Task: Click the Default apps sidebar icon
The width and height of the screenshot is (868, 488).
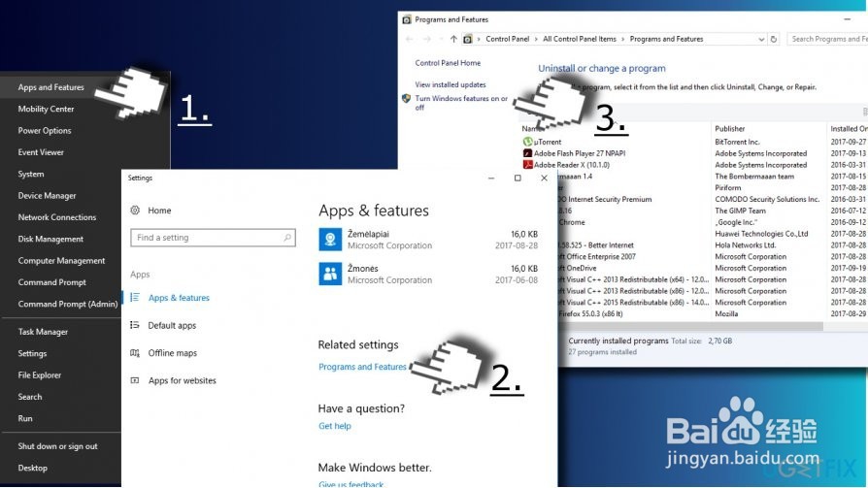Action: [135, 325]
